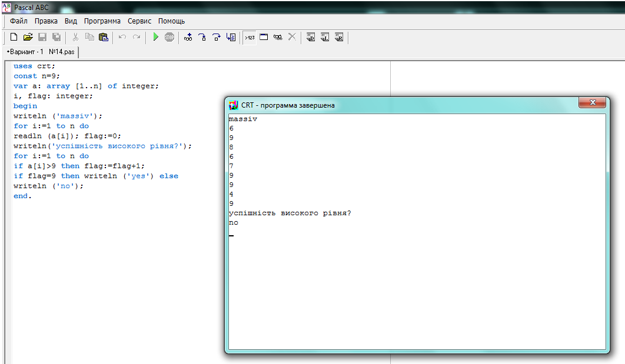Screen dimensions: 625x364
Task: Add a watch expression with the glasses-plus icon
Action: 188,37
